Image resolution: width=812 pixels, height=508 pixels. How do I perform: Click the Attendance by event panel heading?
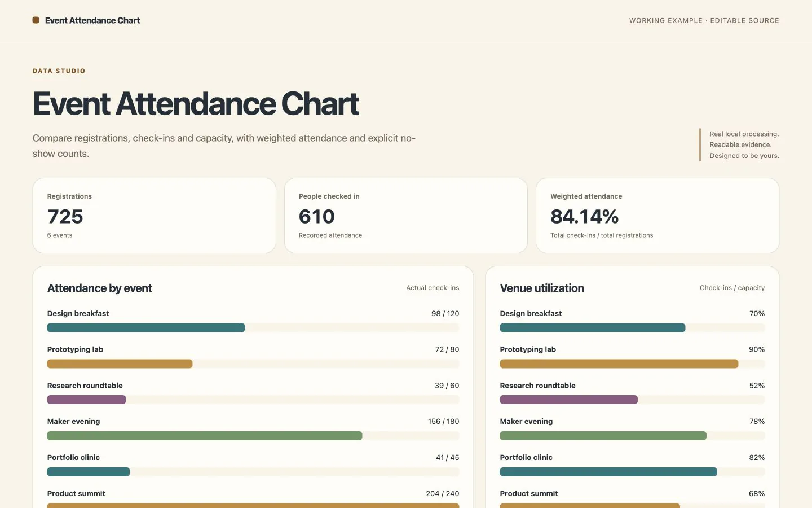(x=100, y=288)
